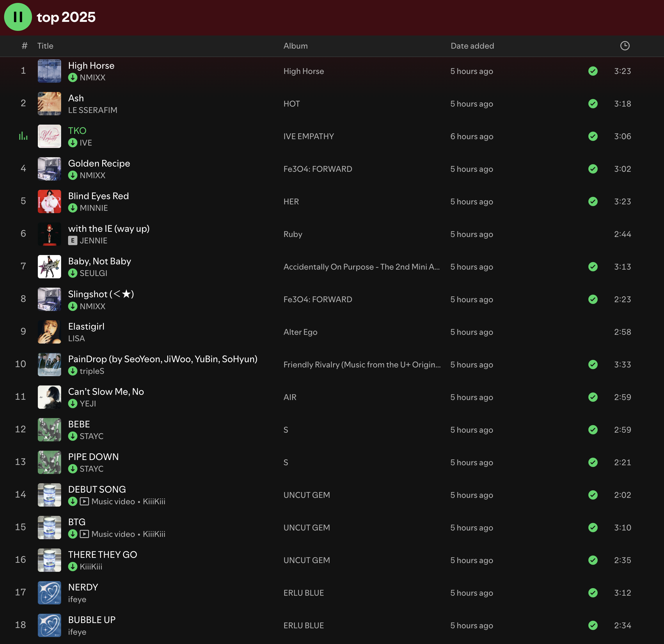Click the Blind Eyes Red cover thumbnail

49,201
